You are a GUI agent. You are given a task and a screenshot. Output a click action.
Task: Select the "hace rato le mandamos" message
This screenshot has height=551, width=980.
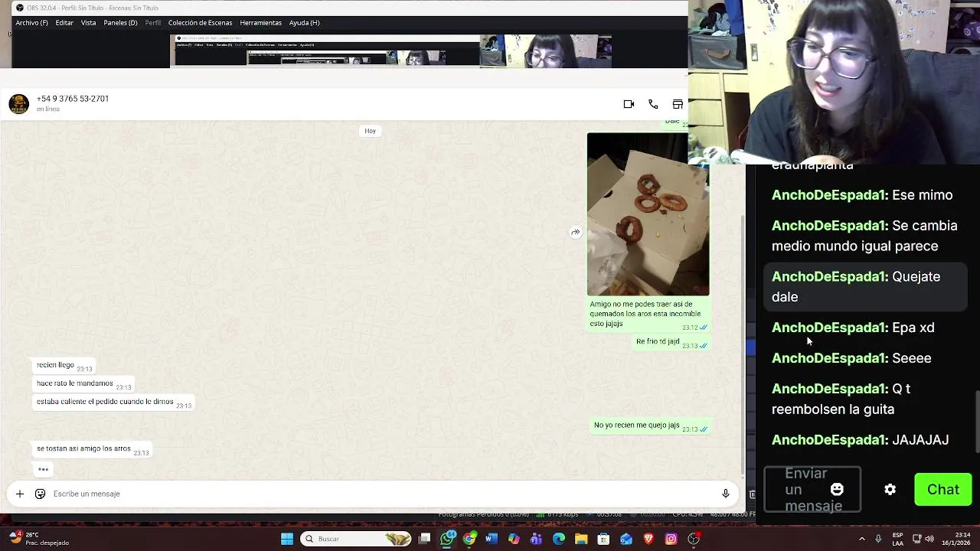click(83, 384)
